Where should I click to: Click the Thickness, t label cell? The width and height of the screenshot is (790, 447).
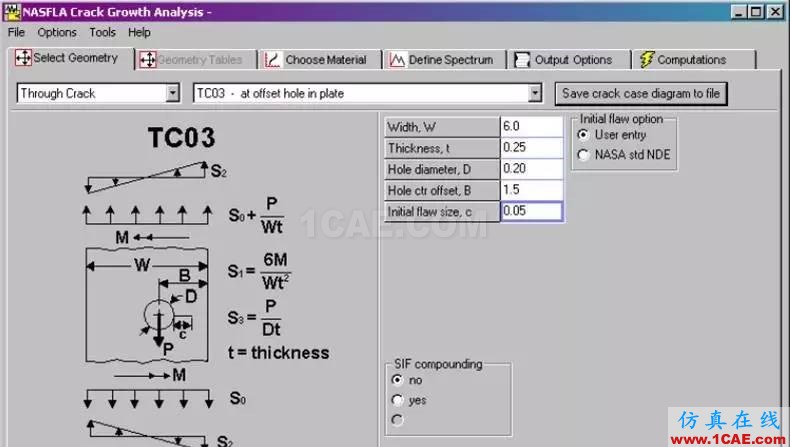(442, 148)
